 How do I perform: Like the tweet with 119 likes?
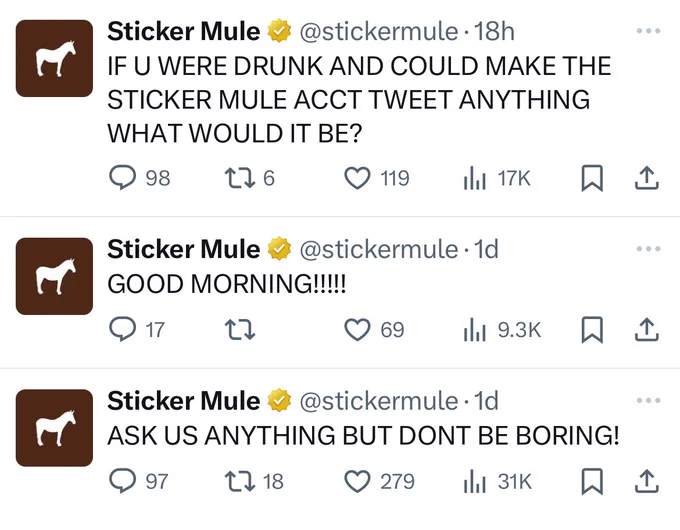pos(357,178)
